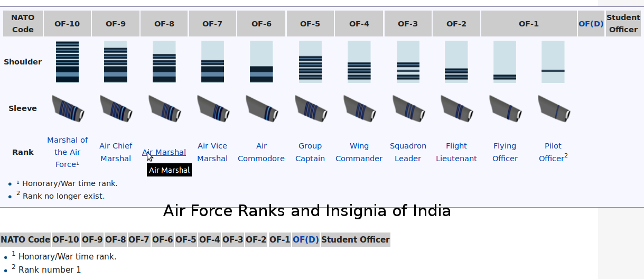The width and height of the screenshot is (644, 279).
Task: Open the OF(D) link in the lower NATO code row
Action: 306,239
